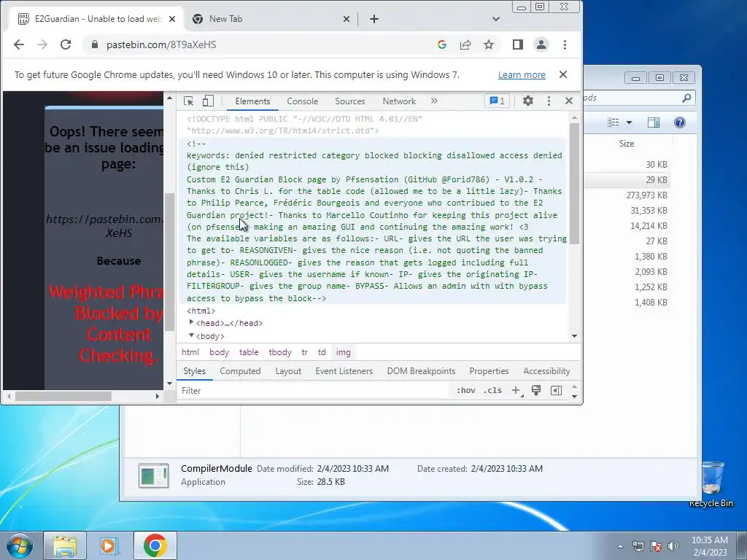The image size is (747, 560).
Task: Select table in the breadcrumb
Action: (249, 352)
